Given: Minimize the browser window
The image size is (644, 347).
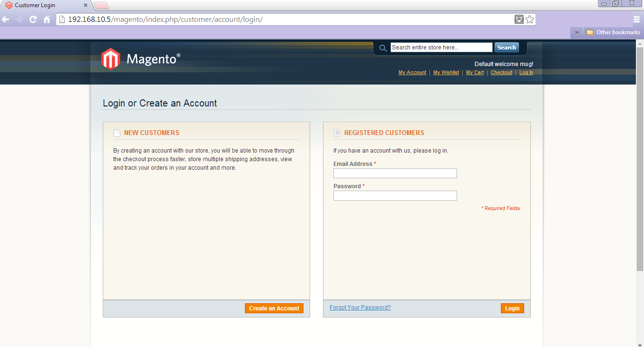Looking at the screenshot, I should tap(604, 3).
